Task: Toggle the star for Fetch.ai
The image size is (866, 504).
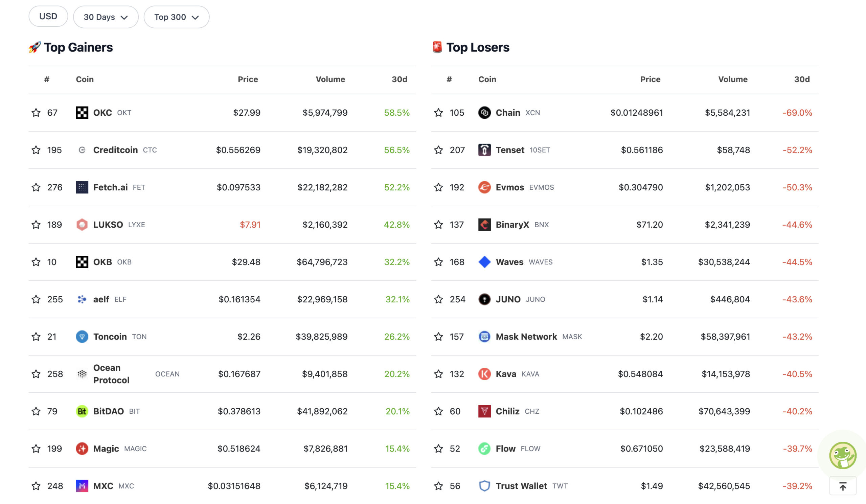Action: (x=36, y=187)
